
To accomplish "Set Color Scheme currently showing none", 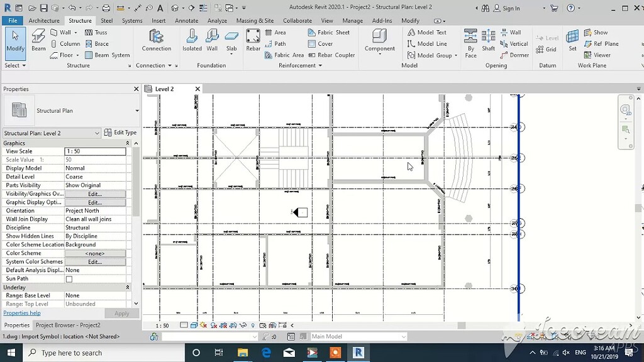I will [95, 253].
